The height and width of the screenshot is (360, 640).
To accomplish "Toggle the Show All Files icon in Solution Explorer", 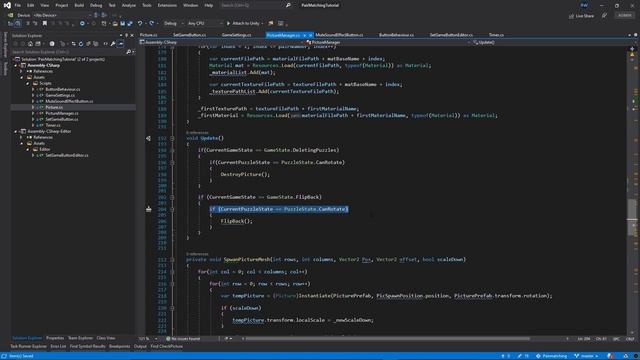I will (95, 44).
